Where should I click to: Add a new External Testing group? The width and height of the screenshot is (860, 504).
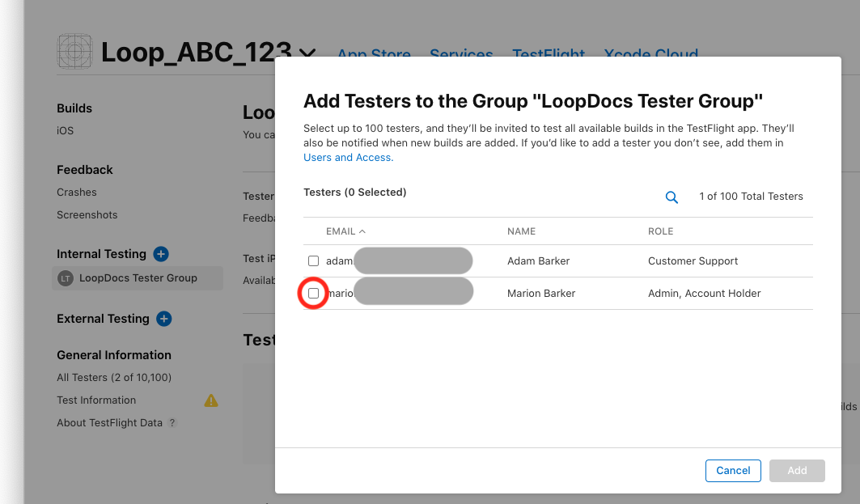[x=163, y=319]
